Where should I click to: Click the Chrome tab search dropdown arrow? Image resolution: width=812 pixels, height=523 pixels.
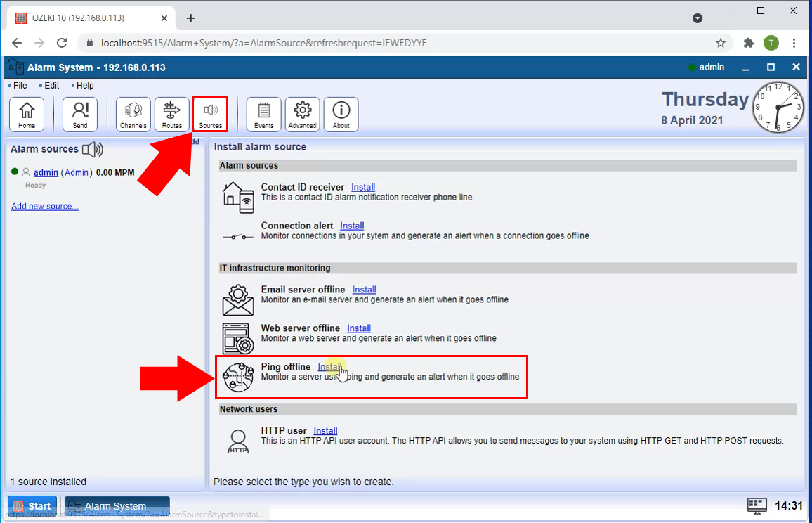[698, 18]
